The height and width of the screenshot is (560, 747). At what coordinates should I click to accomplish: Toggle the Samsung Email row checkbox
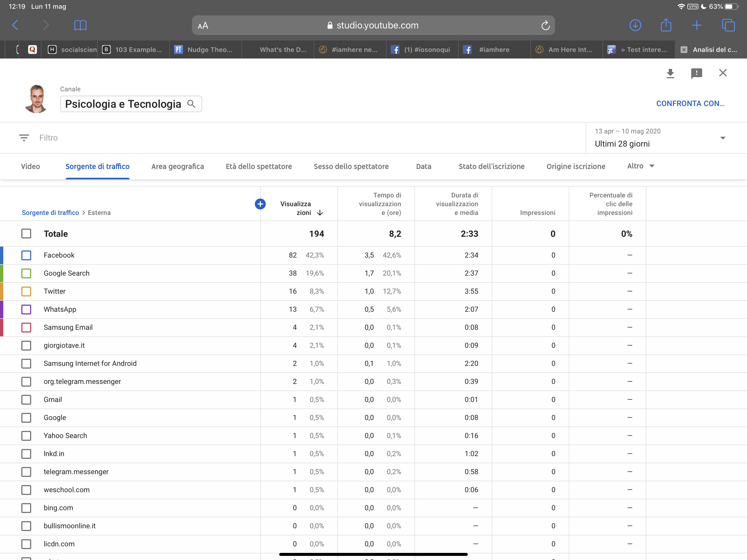pos(26,328)
